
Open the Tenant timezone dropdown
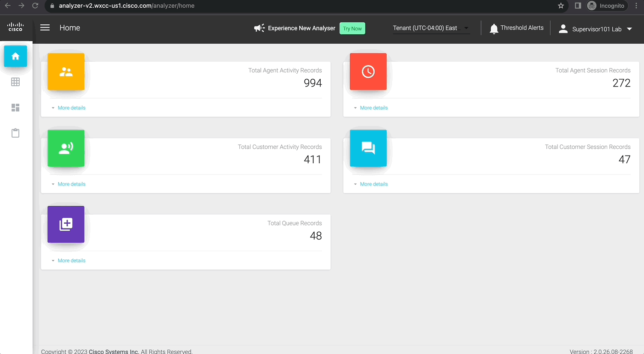point(431,28)
